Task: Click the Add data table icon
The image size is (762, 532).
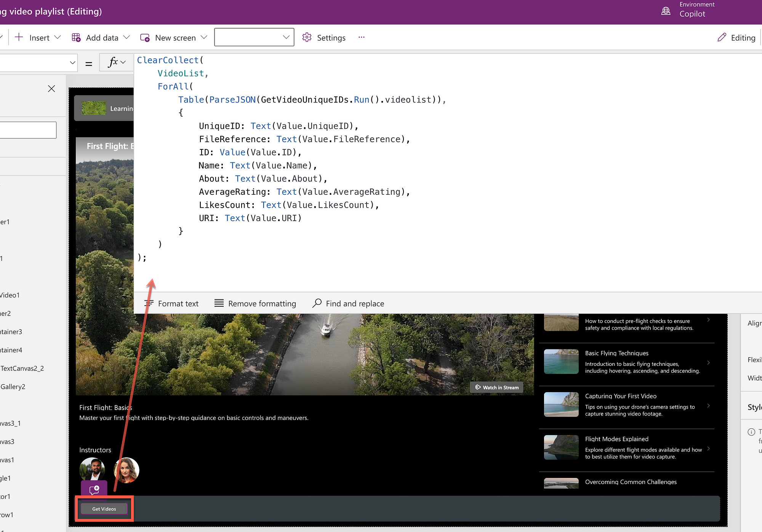Action: pos(76,37)
